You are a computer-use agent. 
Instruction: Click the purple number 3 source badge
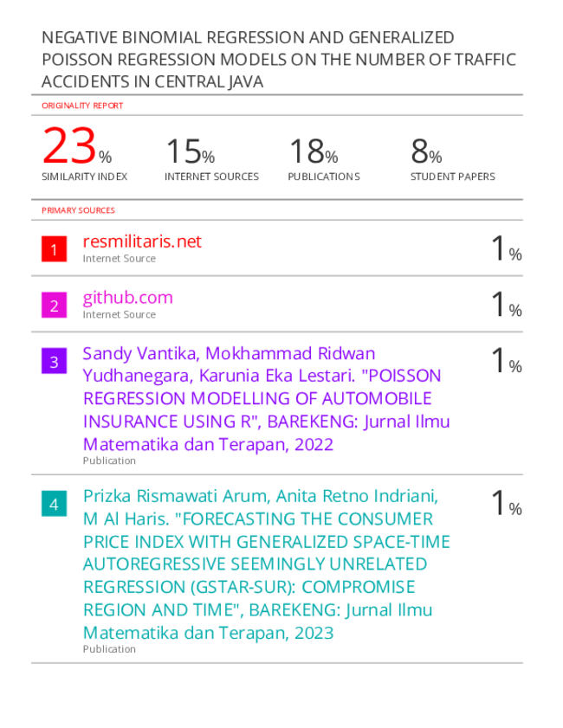click(x=54, y=361)
